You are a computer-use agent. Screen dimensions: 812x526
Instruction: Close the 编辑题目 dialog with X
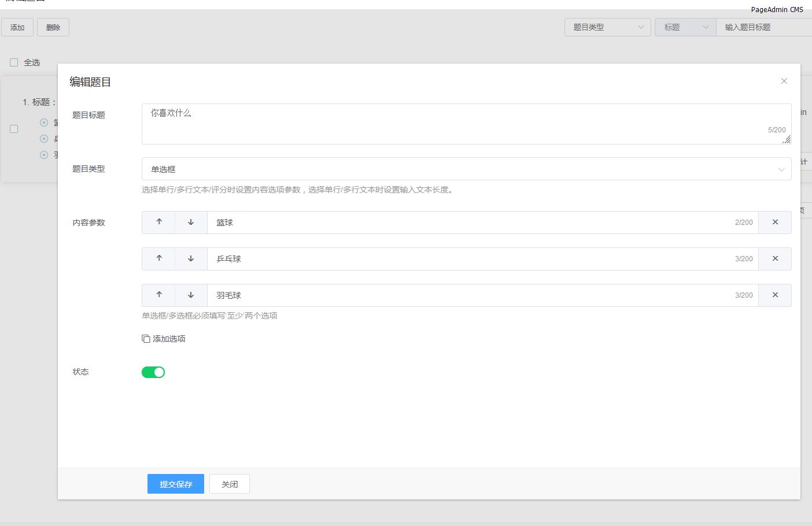pos(784,81)
